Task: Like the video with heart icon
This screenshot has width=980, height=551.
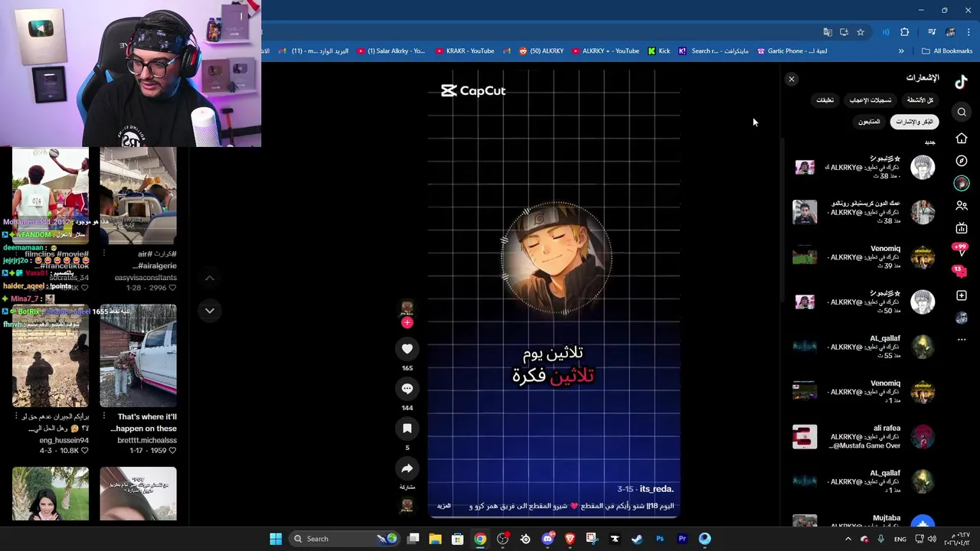Action: click(407, 349)
